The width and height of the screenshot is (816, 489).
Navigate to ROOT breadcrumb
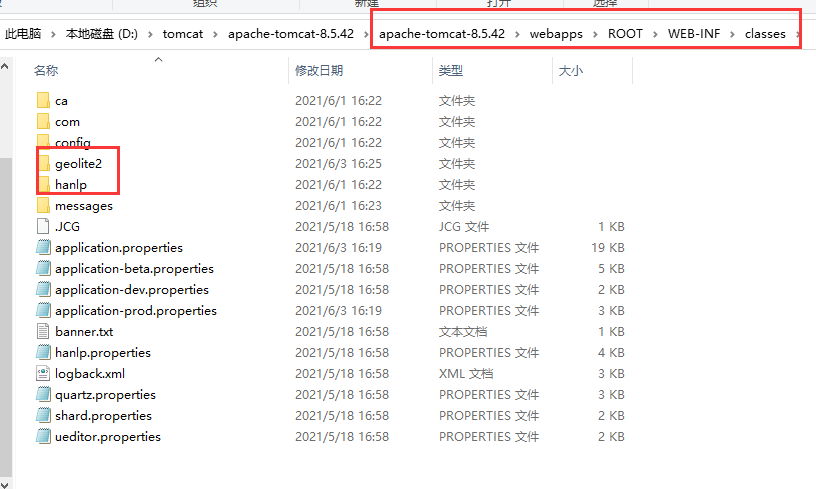click(625, 34)
